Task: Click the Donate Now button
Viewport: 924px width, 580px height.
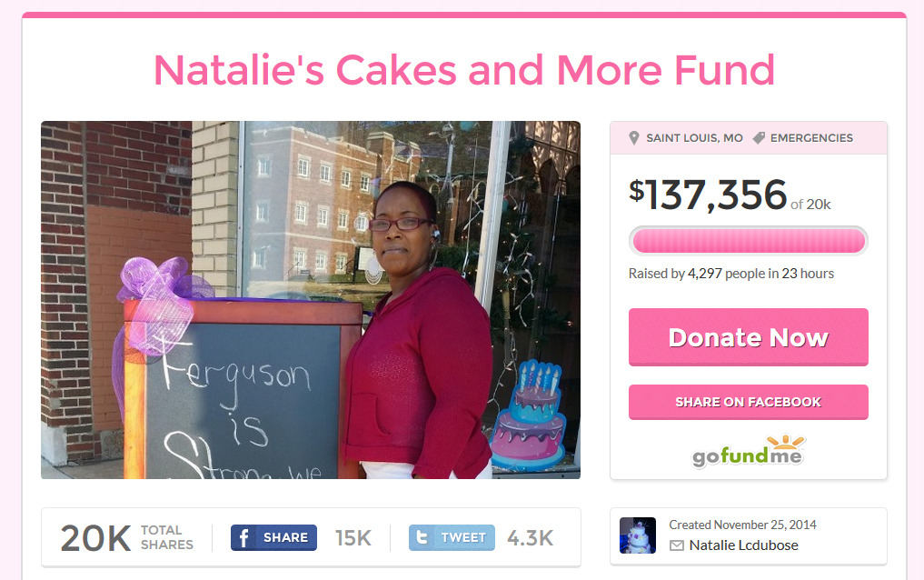Action: click(x=749, y=337)
